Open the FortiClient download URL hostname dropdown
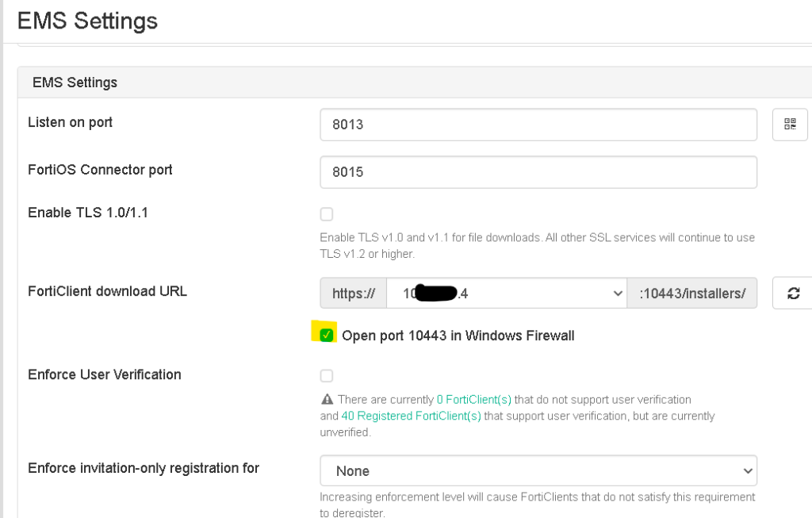 point(506,294)
